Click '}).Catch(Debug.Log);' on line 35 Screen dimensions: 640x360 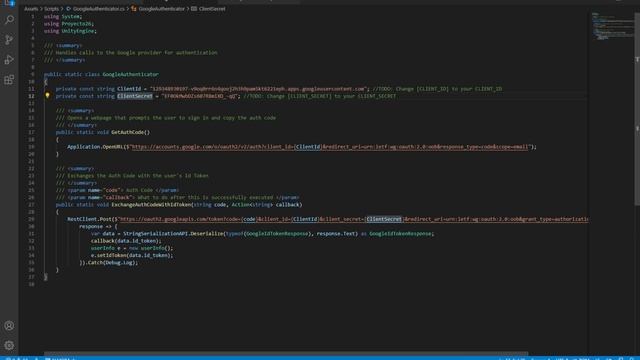108,262
